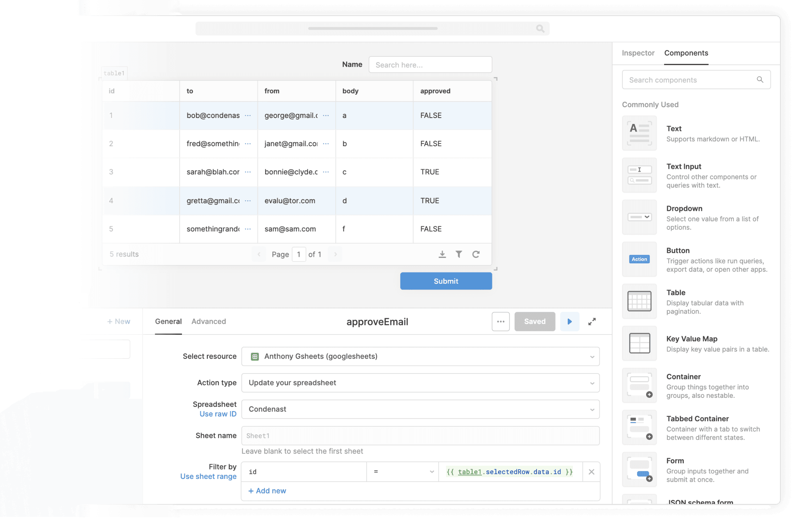Click the search icon in the components panel
The height and width of the screenshot is (520, 812).
pyautogui.click(x=761, y=79)
